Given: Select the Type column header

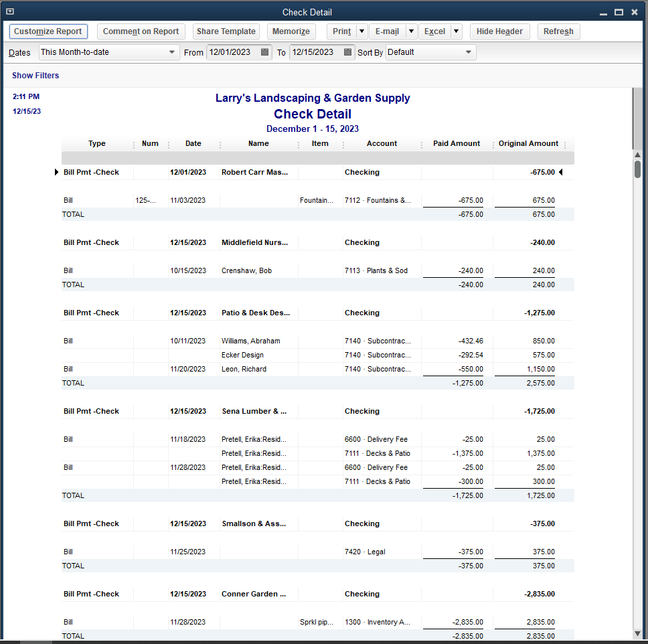Looking at the screenshot, I should [97, 143].
